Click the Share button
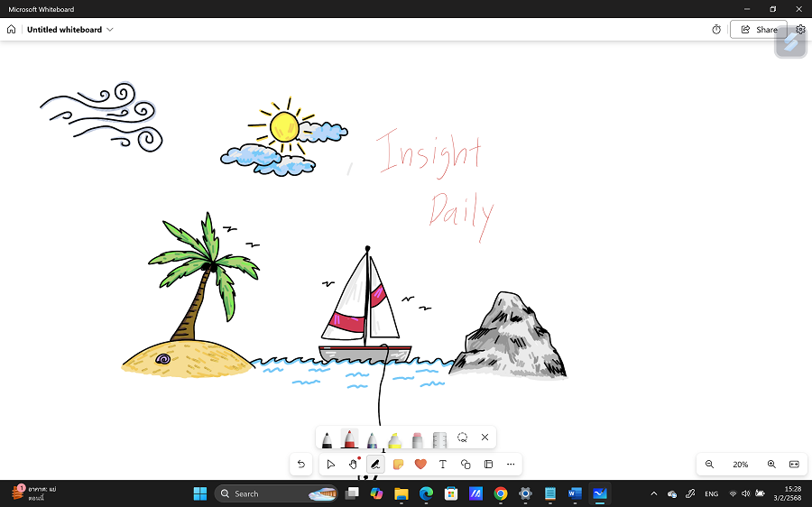 tap(758, 30)
